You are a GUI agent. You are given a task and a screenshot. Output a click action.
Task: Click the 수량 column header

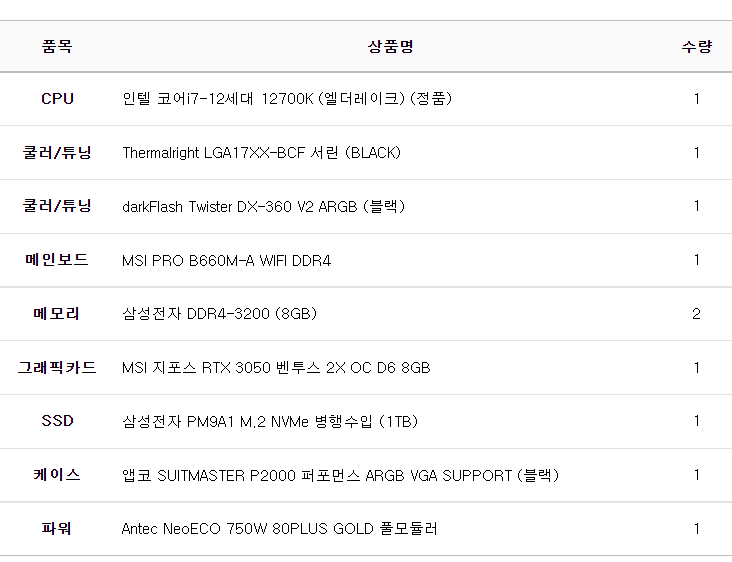pyautogui.click(x=696, y=46)
